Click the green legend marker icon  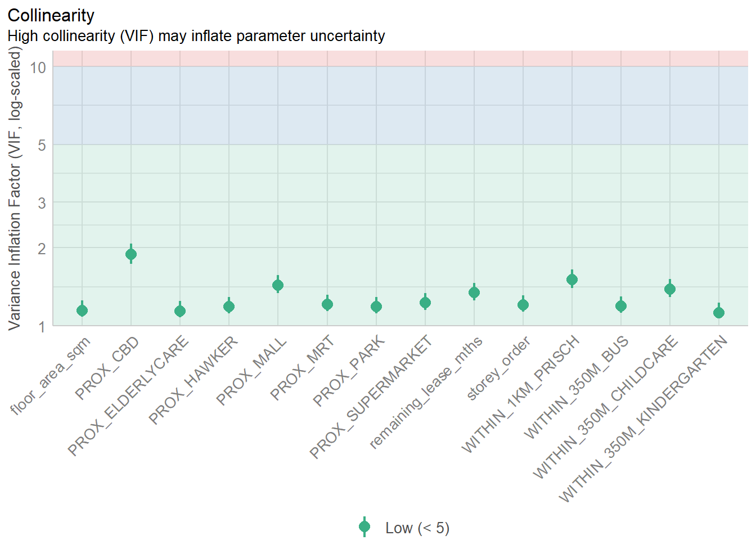coord(364,527)
